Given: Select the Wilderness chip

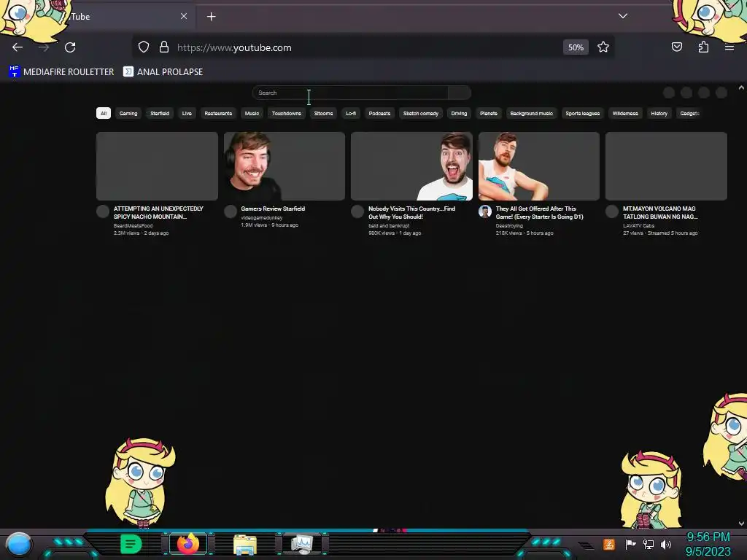Looking at the screenshot, I should pyautogui.click(x=625, y=113).
